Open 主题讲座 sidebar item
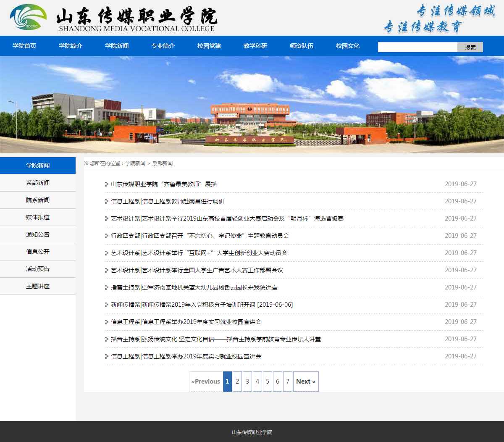 (x=38, y=286)
